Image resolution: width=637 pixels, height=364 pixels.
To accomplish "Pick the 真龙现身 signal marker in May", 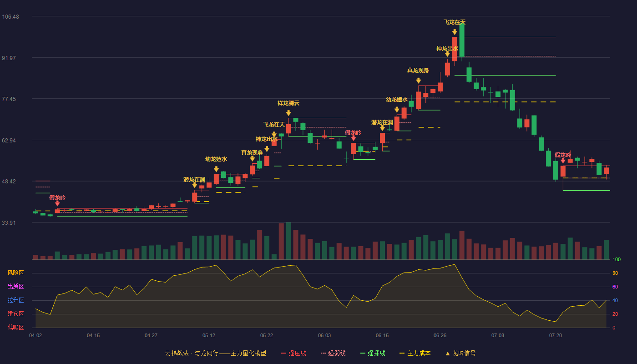I will click(252, 159).
